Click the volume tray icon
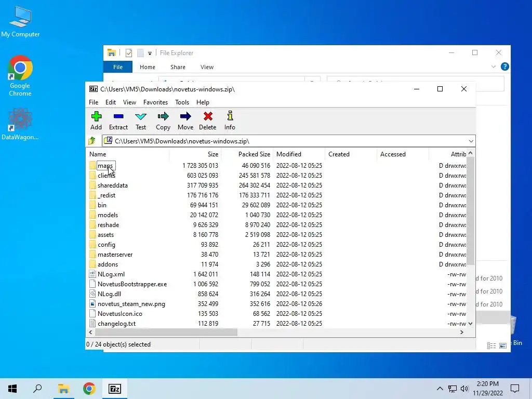This screenshot has width=532, height=399. [464, 389]
